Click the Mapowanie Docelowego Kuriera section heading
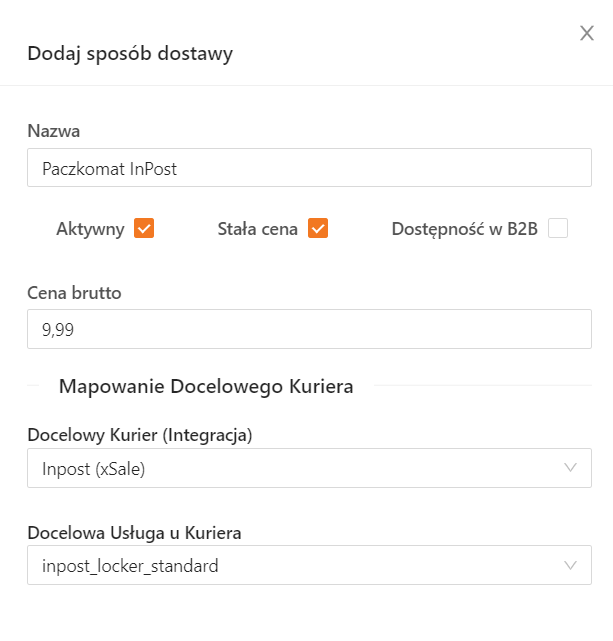Viewport: 613px width, 641px height. coord(206,386)
